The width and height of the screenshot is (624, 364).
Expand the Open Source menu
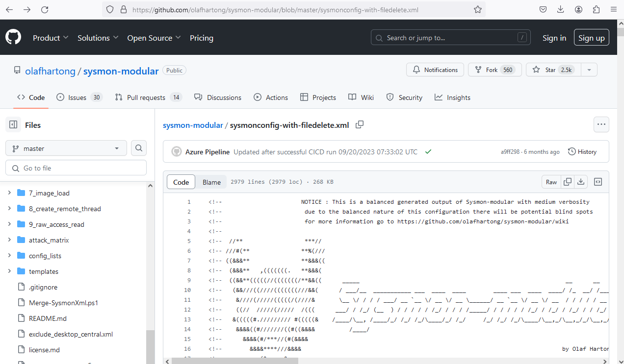tap(154, 38)
